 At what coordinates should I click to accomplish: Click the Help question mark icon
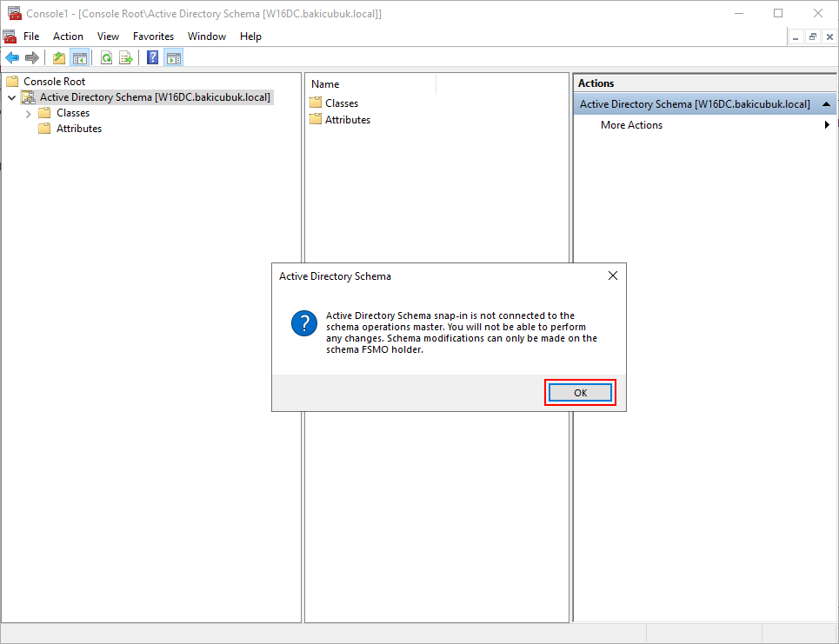[x=152, y=57]
